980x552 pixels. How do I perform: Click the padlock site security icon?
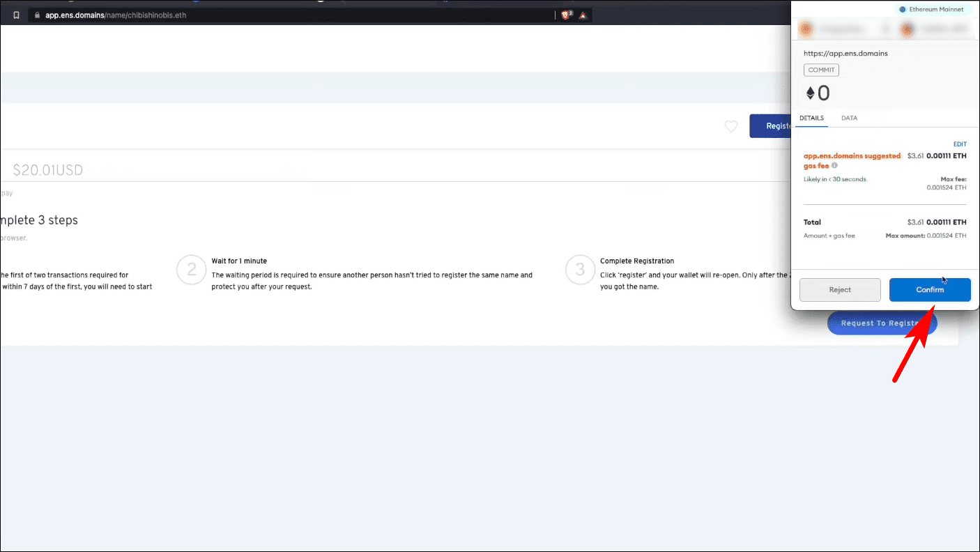pyautogui.click(x=37, y=15)
